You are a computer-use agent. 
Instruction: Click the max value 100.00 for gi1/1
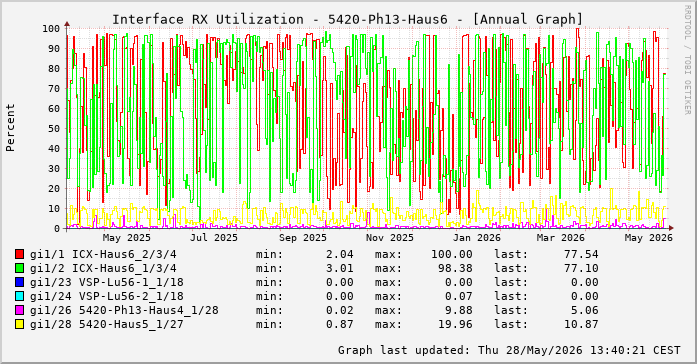click(x=452, y=255)
